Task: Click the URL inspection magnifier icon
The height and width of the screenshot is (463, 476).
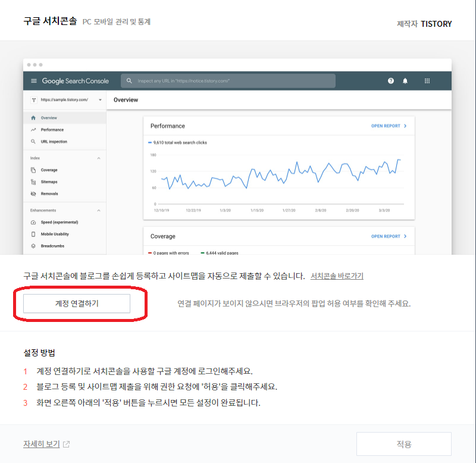Action: click(33, 142)
